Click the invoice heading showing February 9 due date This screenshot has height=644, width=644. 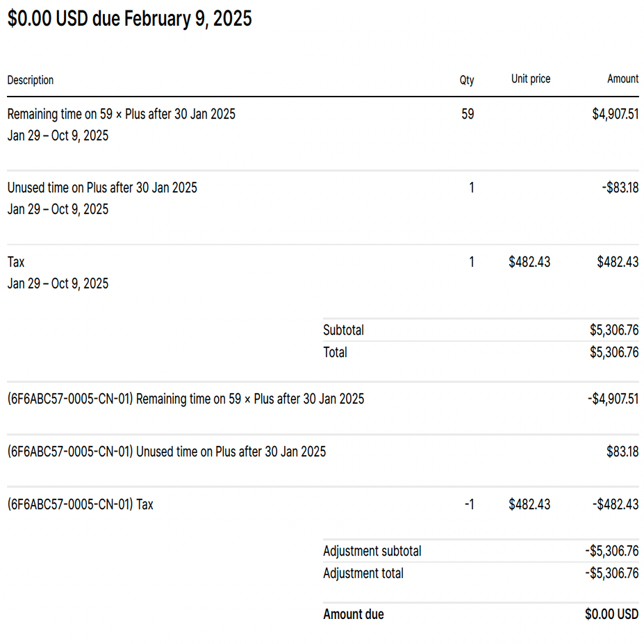tap(129, 19)
